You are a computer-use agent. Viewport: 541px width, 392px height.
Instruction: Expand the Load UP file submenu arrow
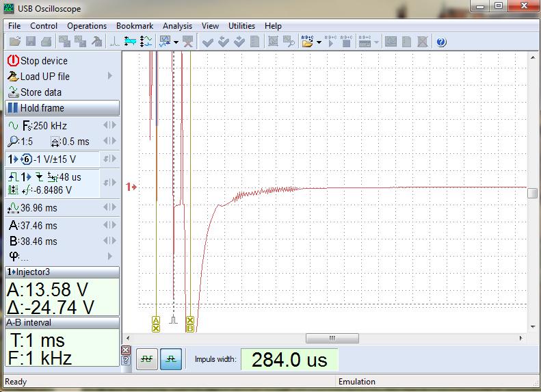point(110,77)
